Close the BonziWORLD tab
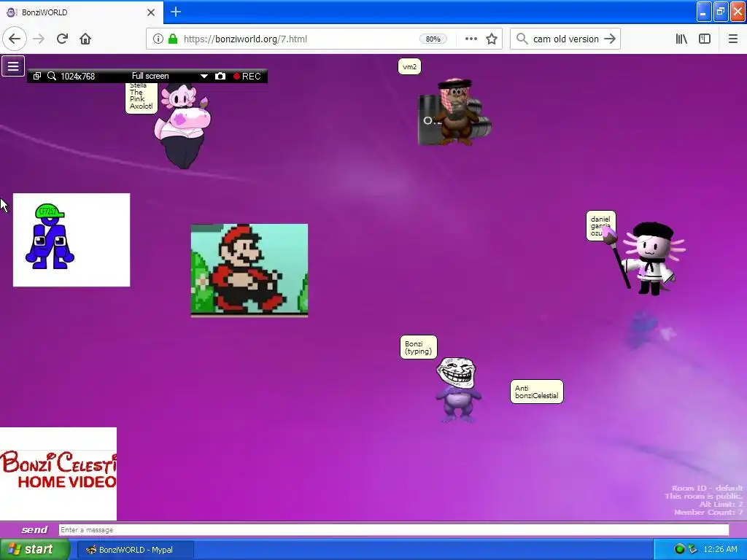The width and height of the screenshot is (747, 560). point(151,12)
